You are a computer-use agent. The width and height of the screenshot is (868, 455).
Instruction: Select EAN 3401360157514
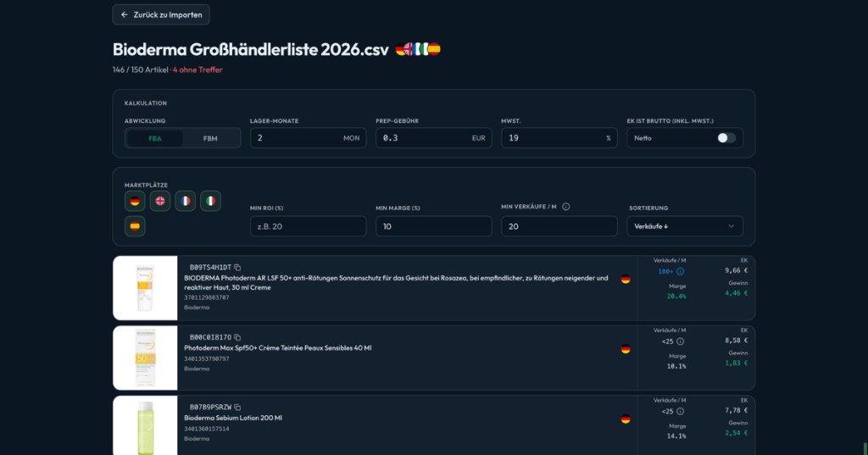tap(207, 429)
